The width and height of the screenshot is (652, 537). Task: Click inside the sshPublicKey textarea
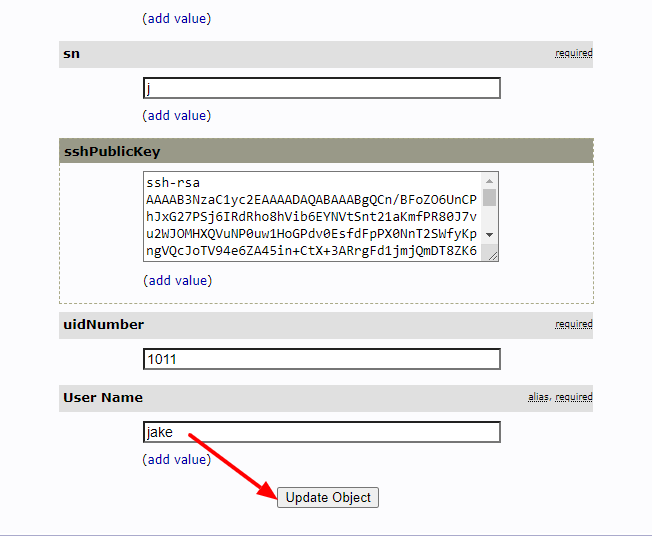click(x=312, y=216)
